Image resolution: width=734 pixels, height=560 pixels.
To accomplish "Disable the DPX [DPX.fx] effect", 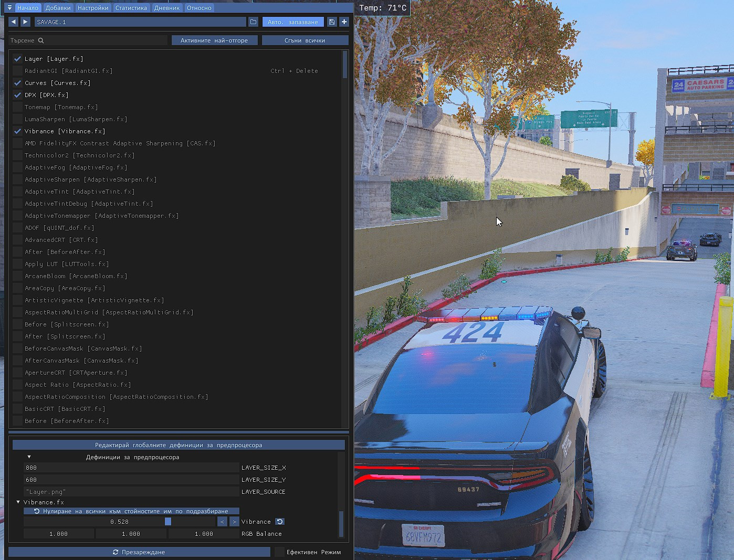I will [x=17, y=95].
